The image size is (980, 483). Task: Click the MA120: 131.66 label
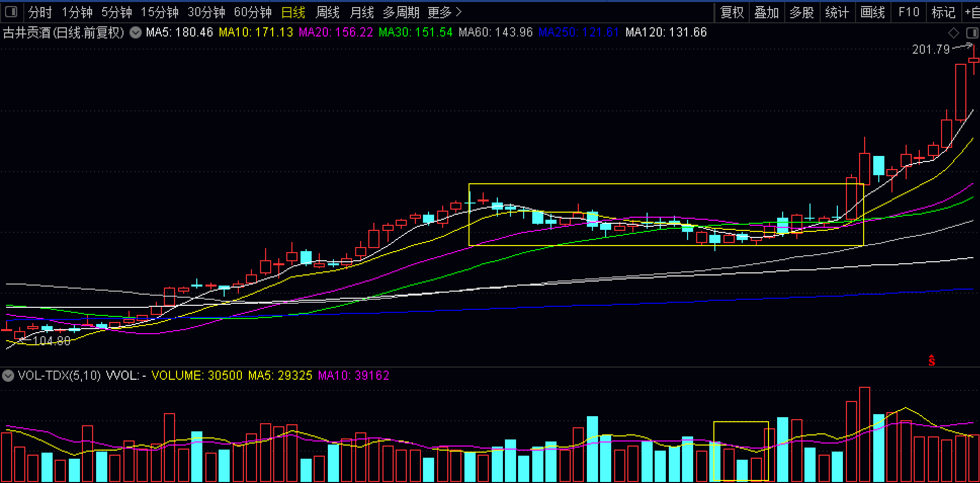(666, 33)
